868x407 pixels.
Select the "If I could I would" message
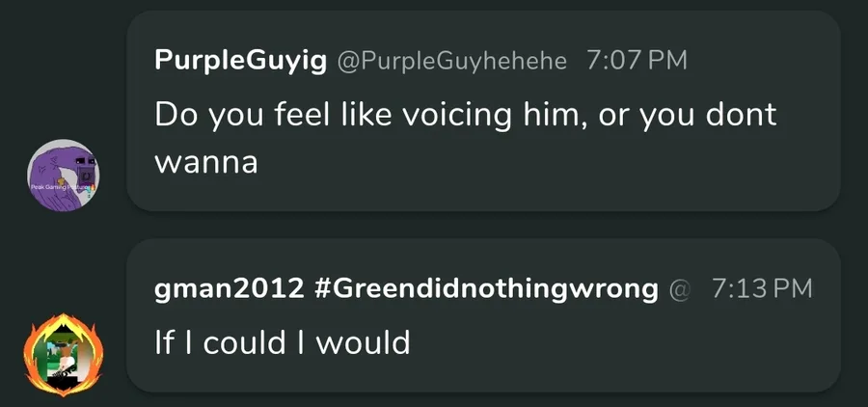click(283, 340)
